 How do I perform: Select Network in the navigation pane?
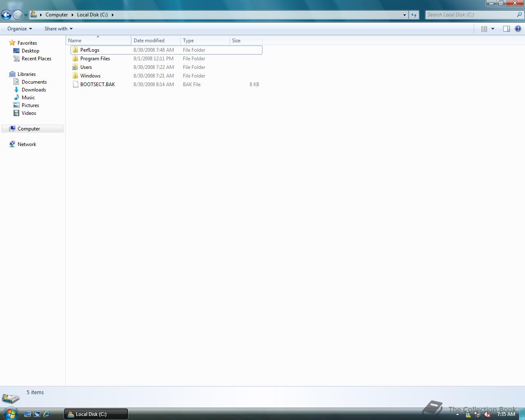point(27,144)
